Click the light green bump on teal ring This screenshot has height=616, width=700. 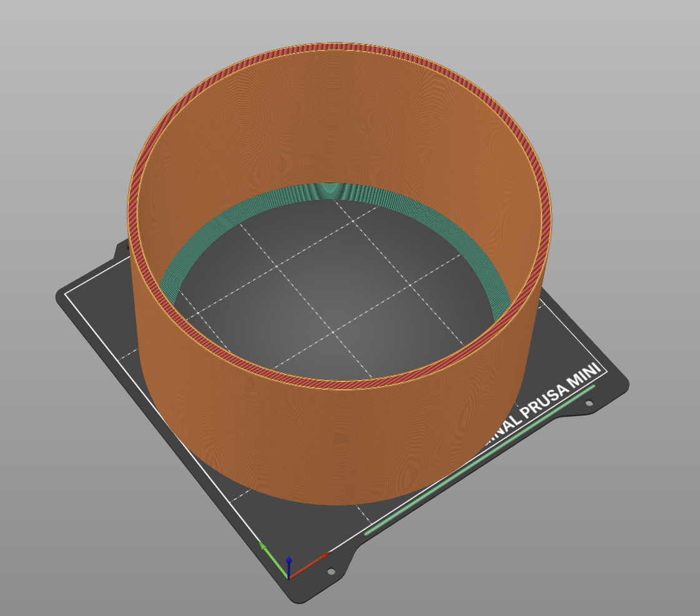pyautogui.click(x=330, y=189)
